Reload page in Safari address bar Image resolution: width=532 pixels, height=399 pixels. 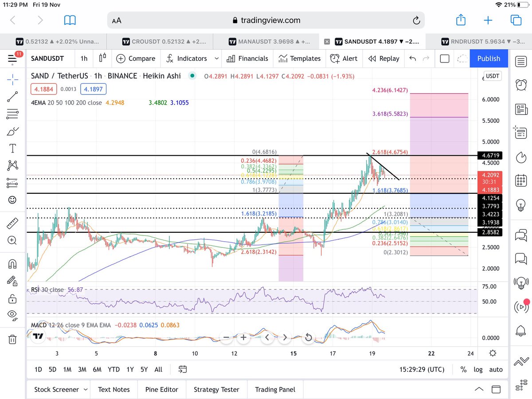click(416, 20)
